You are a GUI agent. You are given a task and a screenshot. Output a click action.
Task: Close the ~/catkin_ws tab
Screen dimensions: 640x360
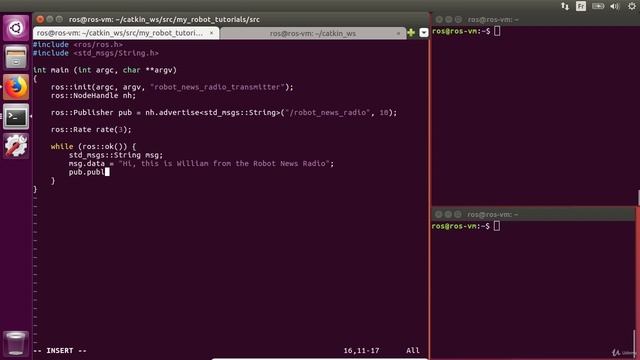398,33
